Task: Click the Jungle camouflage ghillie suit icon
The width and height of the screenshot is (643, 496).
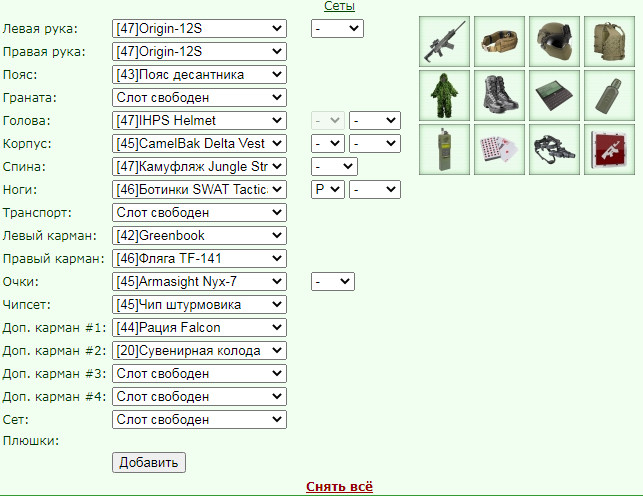Action: 445,96
